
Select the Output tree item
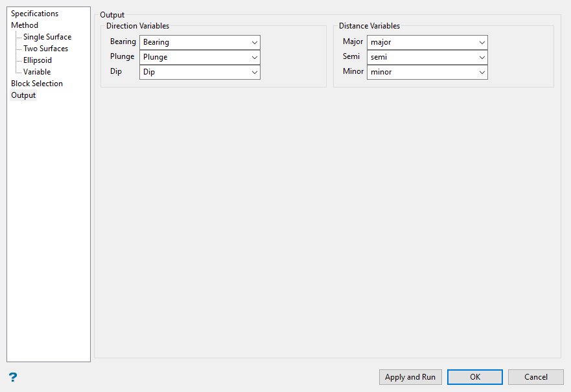pos(23,95)
